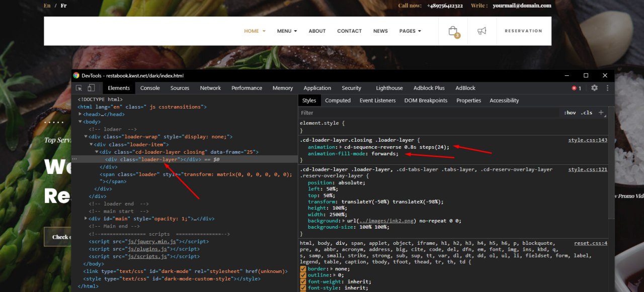Image resolution: width=644 pixels, height=292 pixels.
Task: Switch to the Network tab
Action: pos(210,88)
